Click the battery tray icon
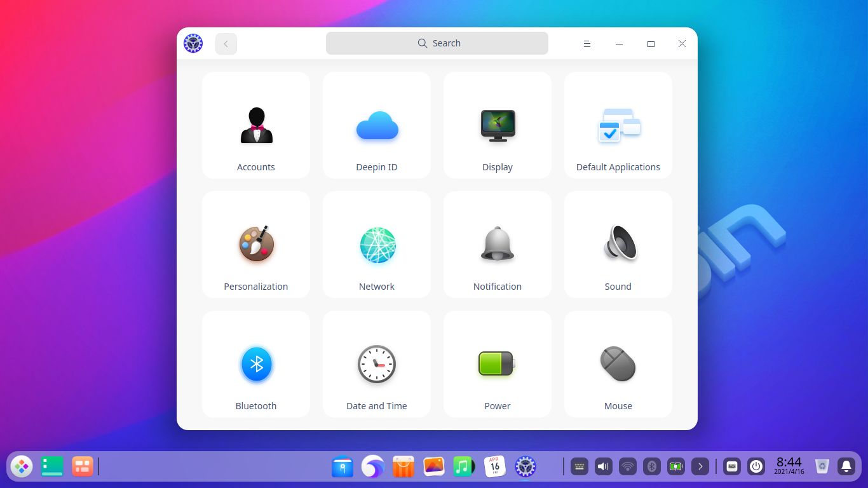Viewport: 868px width, 488px height. click(676, 466)
